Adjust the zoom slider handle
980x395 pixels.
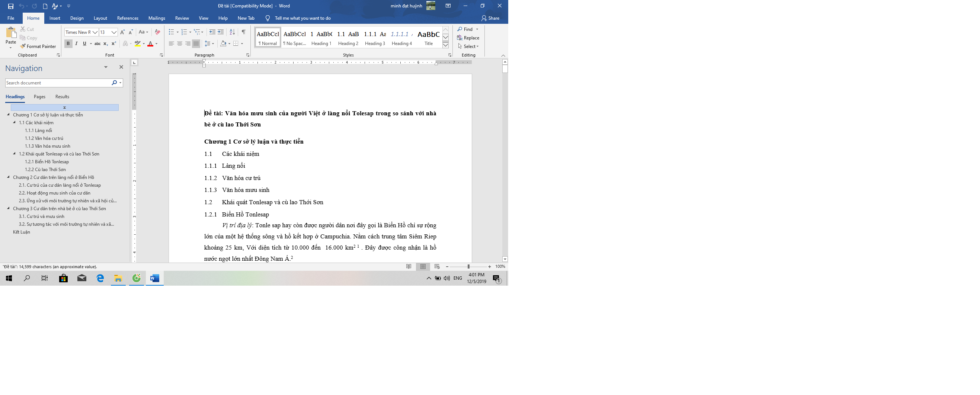(x=468, y=267)
